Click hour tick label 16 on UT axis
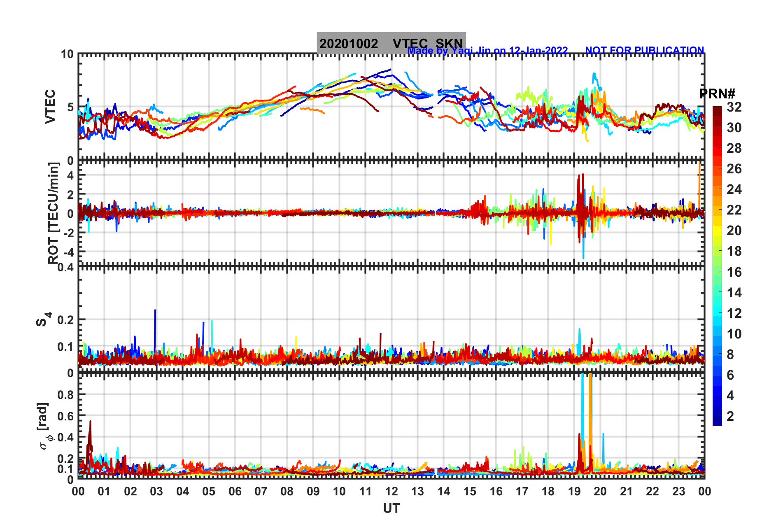The width and height of the screenshot is (783, 532). point(496,491)
